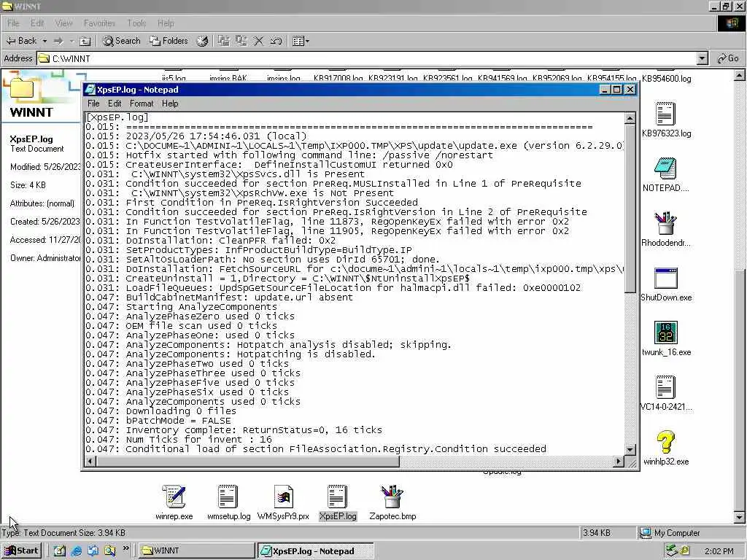Click the tray safely remove hardware icon
The width and height of the screenshot is (747, 560).
tap(672, 551)
